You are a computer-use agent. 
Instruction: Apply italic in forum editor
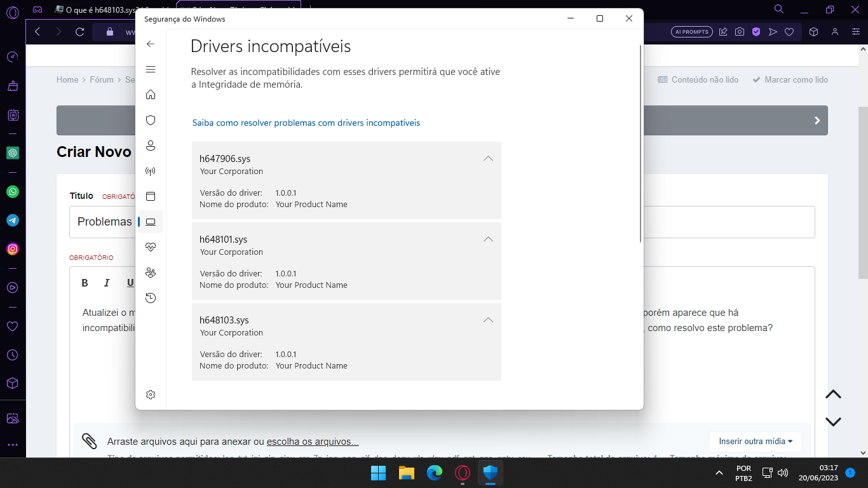(107, 283)
